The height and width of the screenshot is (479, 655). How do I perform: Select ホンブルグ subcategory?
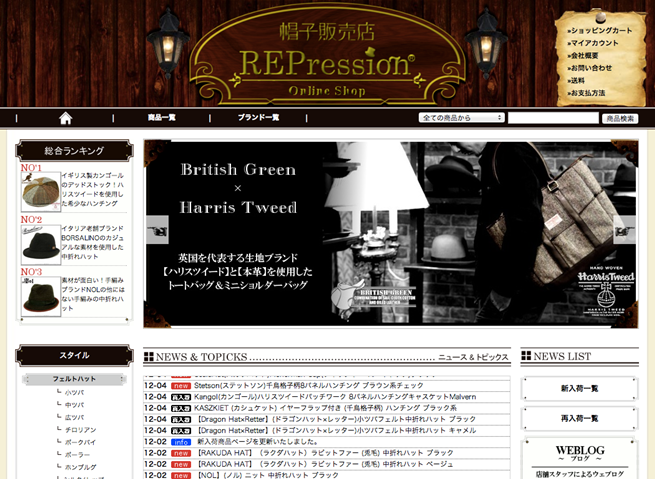coord(81,467)
